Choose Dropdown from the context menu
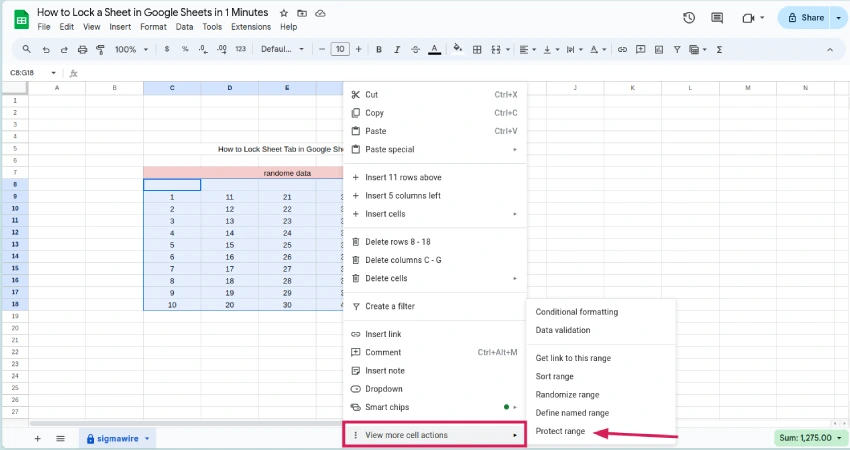The height and width of the screenshot is (450, 850). [435, 389]
